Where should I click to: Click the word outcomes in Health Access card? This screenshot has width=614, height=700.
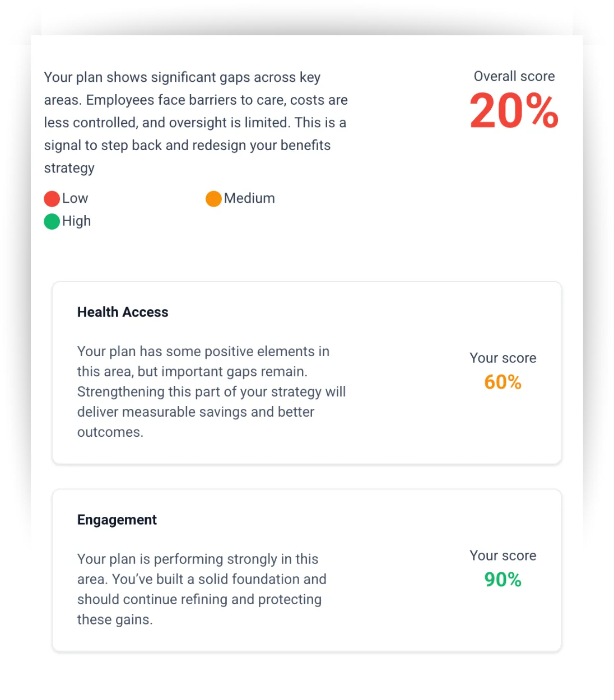110,432
